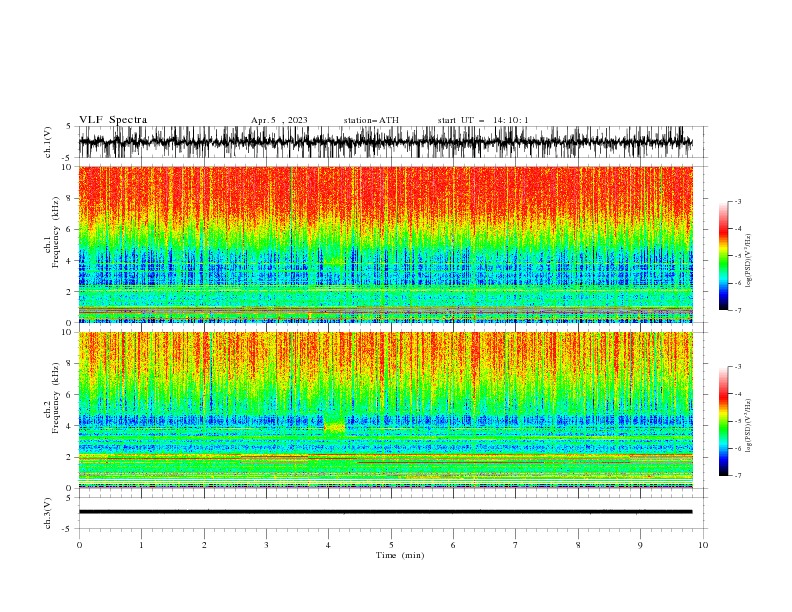Click the "ch.3(V)" vertical axis label
The height and width of the screenshot is (612, 792).
click(x=48, y=513)
